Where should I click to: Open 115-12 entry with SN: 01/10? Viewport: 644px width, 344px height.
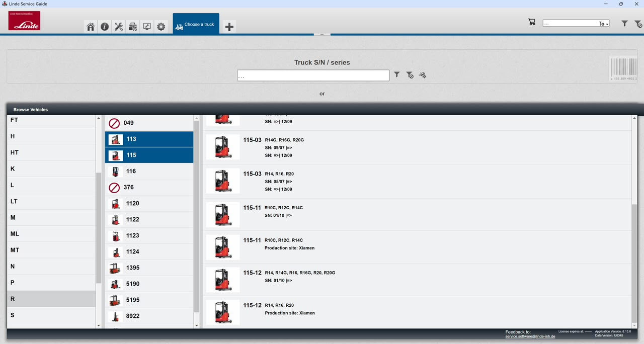coord(417,280)
